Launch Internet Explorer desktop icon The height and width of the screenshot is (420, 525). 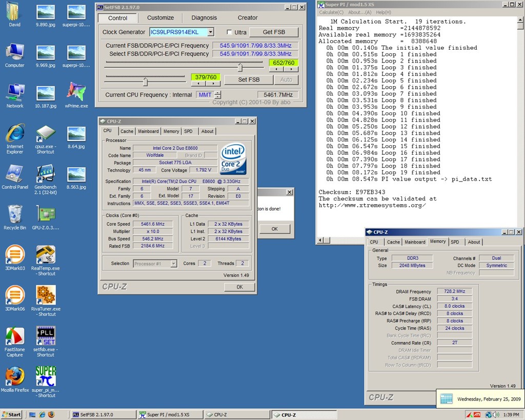point(15,138)
